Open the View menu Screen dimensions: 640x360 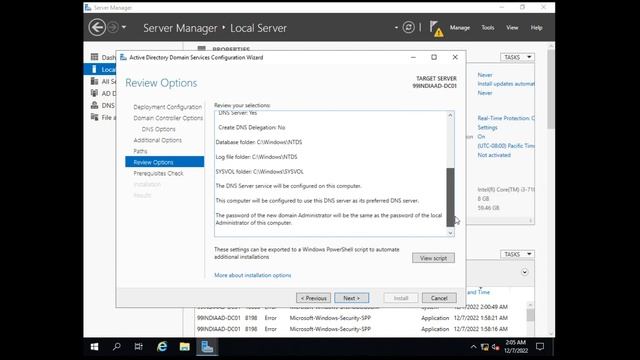point(512,27)
